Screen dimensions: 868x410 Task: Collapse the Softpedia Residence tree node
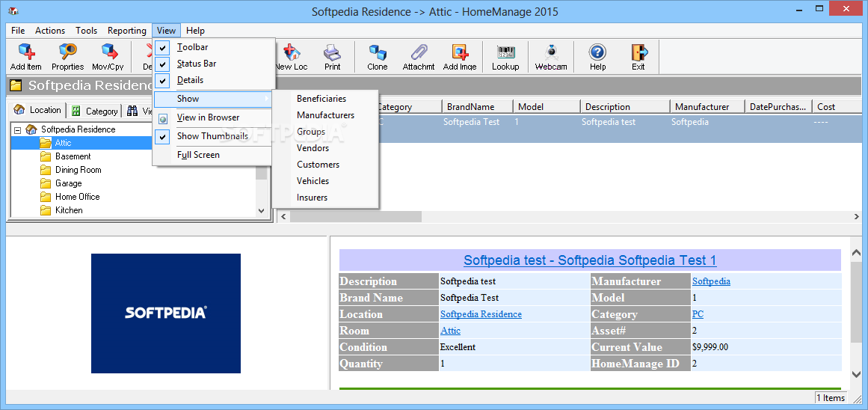pyautogui.click(x=17, y=129)
